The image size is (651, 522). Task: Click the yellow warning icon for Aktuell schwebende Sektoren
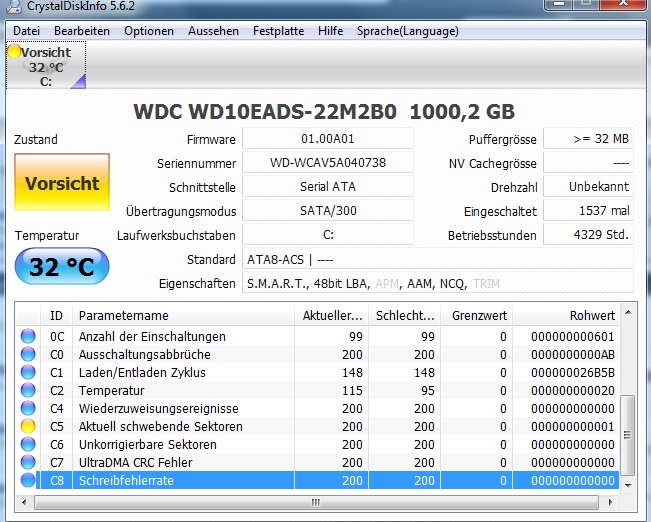[x=28, y=426]
